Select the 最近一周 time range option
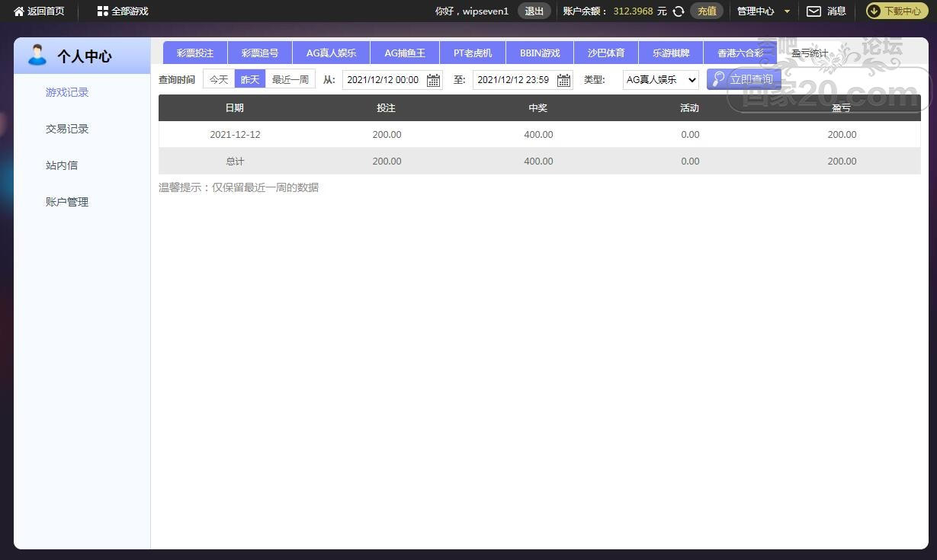 click(290, 79)
